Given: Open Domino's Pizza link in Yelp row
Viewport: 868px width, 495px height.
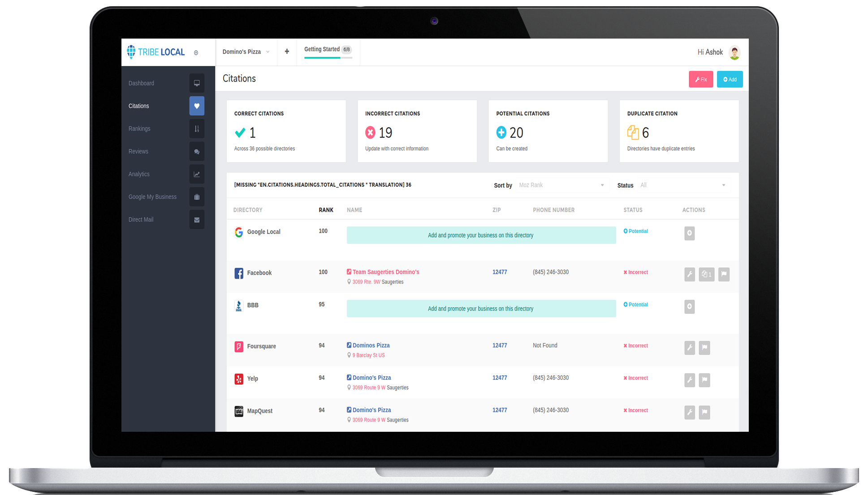Looking at the screenshot, I should pos(371,378).
